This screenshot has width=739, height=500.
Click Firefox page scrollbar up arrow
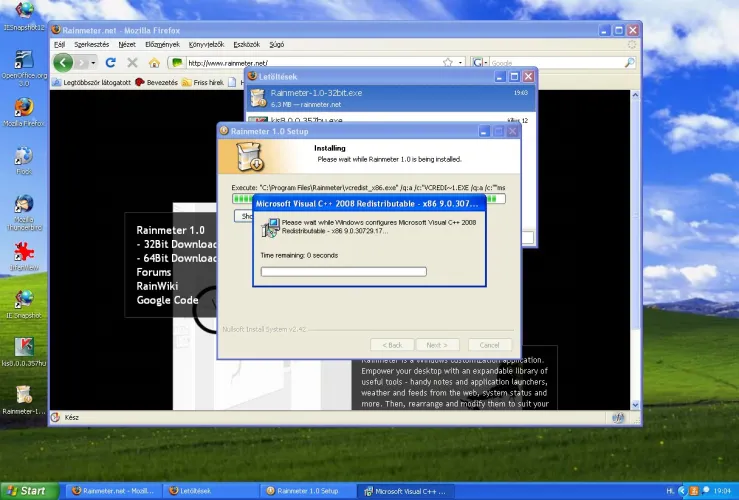[635, 95]
